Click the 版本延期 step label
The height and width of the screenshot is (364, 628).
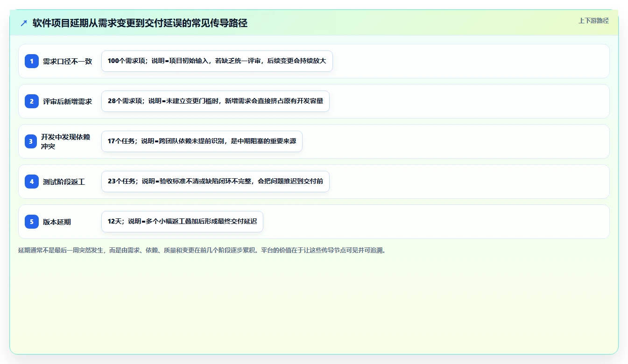coord(57,222)
